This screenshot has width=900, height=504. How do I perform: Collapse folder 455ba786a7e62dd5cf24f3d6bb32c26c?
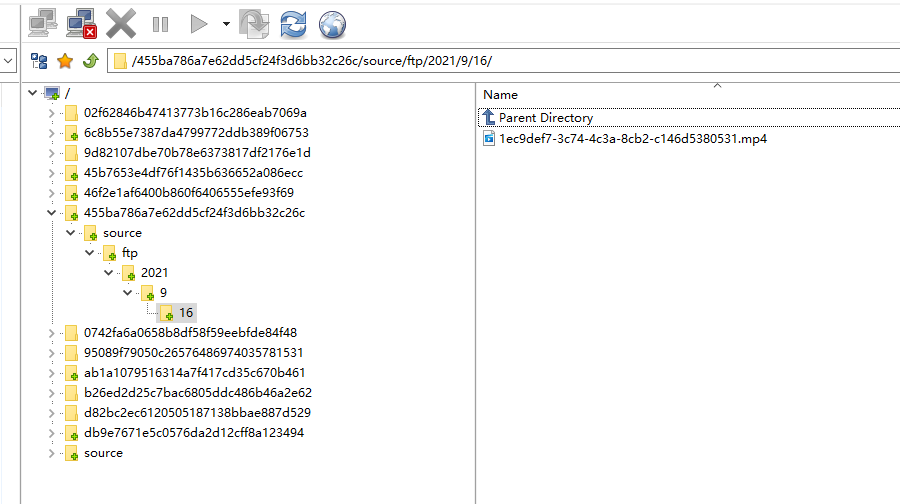pyautogui.click(x=51, y=213)
